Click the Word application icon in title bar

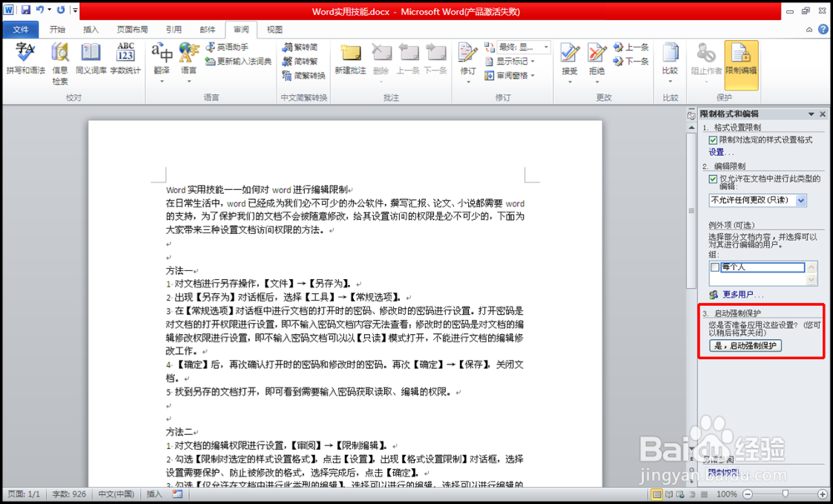9,10
